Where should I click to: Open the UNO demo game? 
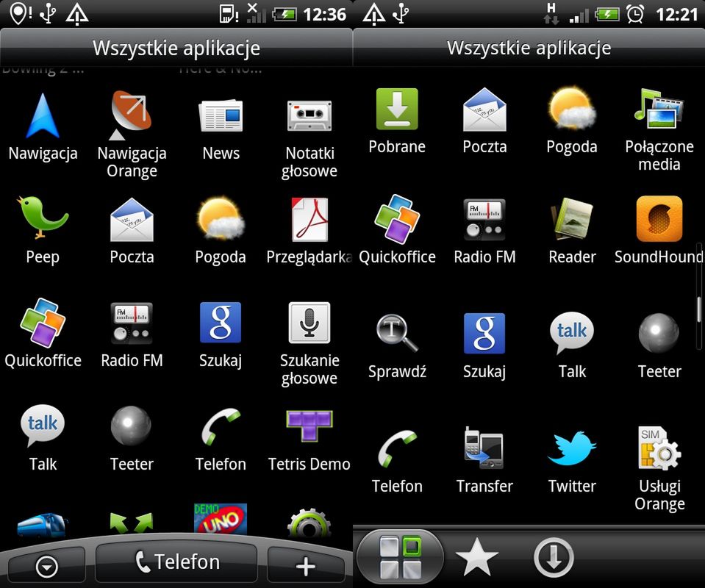click(x=221, y=518)
